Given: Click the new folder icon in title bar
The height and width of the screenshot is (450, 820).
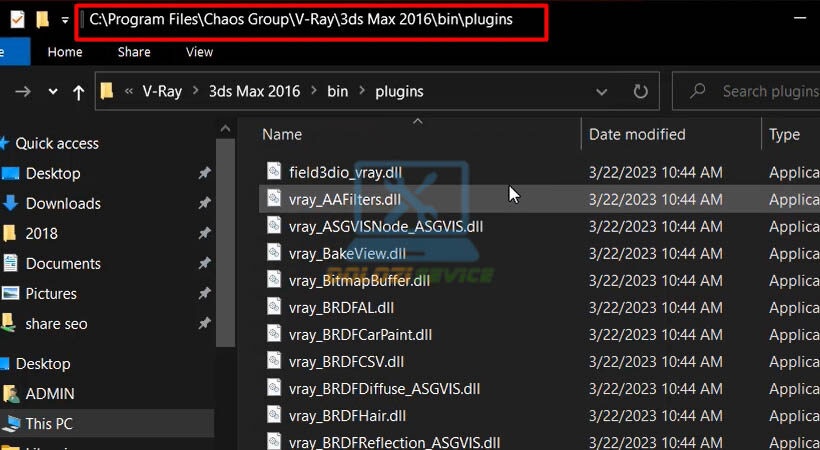Looking at the screenshot, I should coord(42,20).
